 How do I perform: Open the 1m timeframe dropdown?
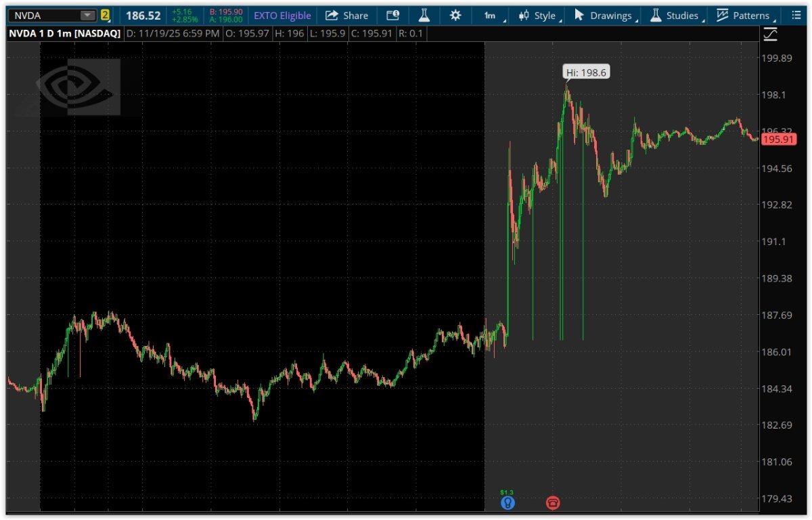tap(492, 16)
